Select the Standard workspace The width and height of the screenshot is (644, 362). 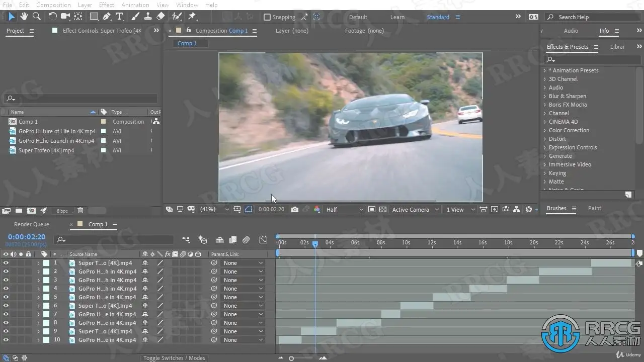point(438,17)
